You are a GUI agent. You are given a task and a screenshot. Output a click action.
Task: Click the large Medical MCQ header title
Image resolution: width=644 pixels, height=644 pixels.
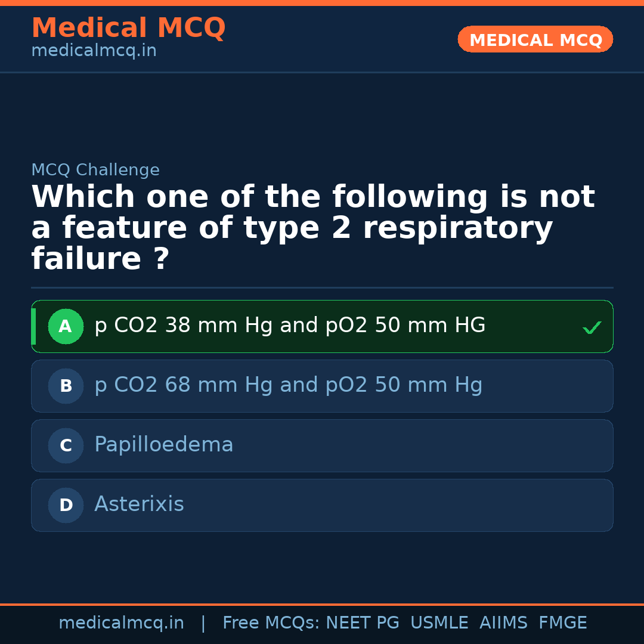pyautogui.click(x=128, y=28)
